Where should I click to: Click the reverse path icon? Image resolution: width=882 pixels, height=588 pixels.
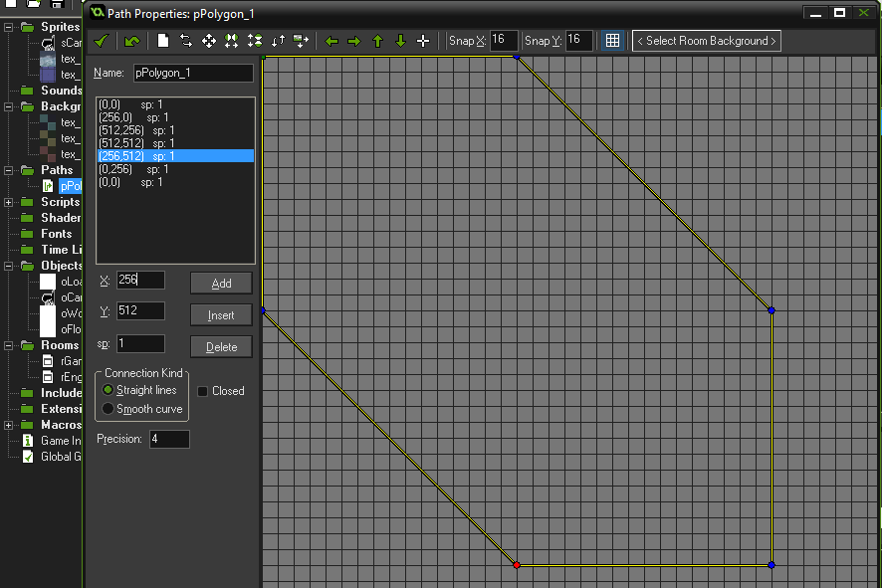[186, 41]
